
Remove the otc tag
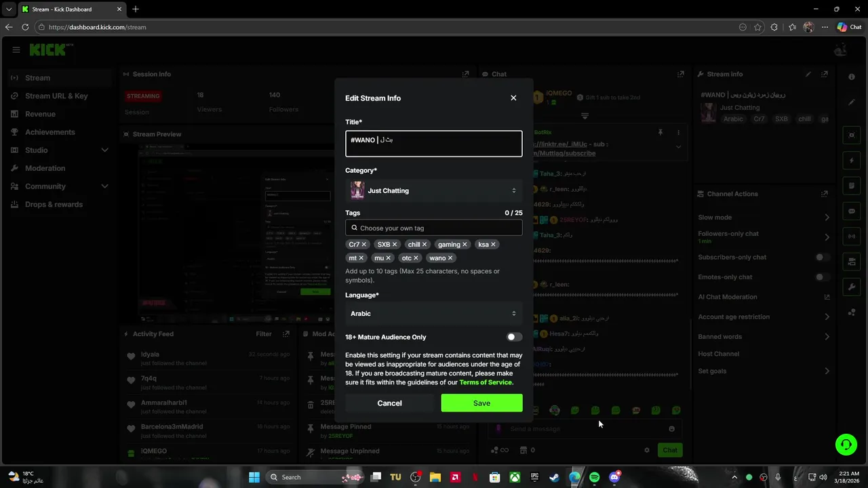pyautogui.click(x=416, y=258)
